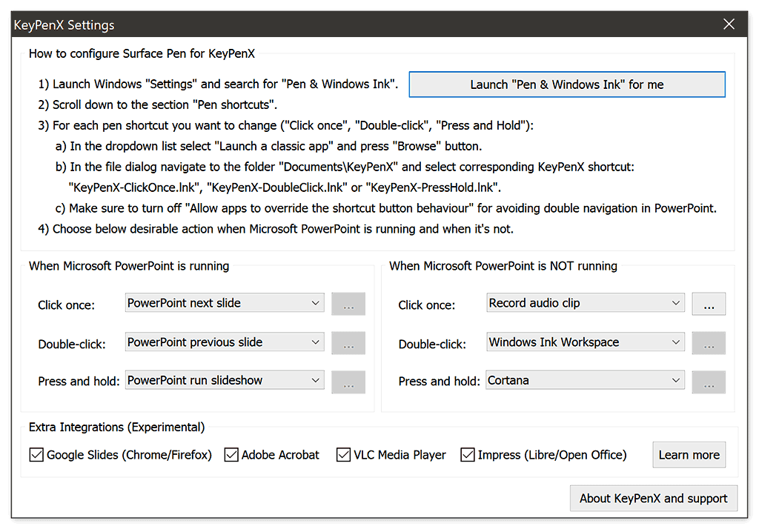The image size is (759, 532).
Task: Open the Windows Ink Workspace dropdown
Action: [x=585, y=342]
